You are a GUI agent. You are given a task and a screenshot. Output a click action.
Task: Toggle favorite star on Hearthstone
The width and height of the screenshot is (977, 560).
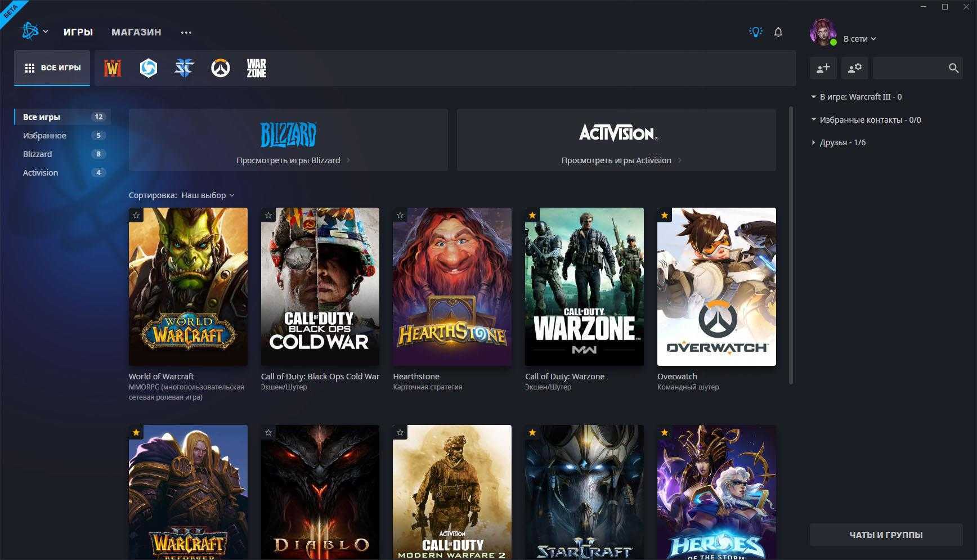point(400,215)
